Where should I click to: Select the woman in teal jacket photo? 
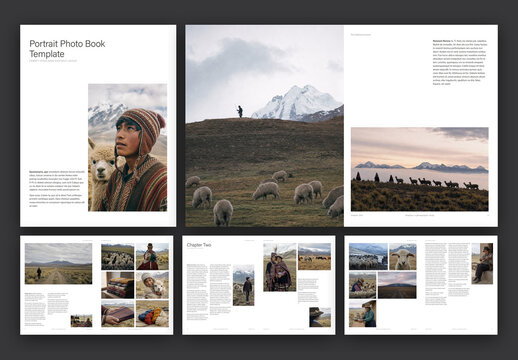363,314
